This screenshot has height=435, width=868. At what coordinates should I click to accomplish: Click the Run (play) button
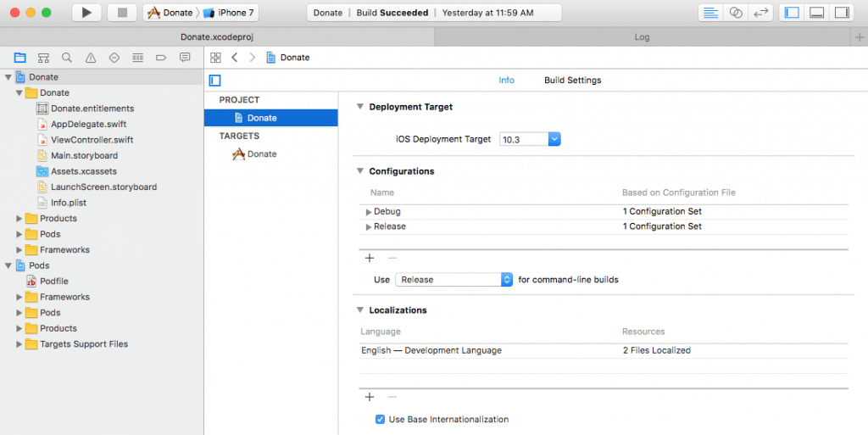pyautogui.click(x=86, y=13)
